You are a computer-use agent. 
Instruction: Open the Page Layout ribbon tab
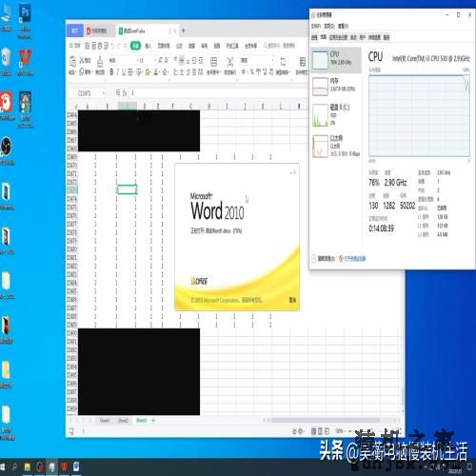click(164, 46)
